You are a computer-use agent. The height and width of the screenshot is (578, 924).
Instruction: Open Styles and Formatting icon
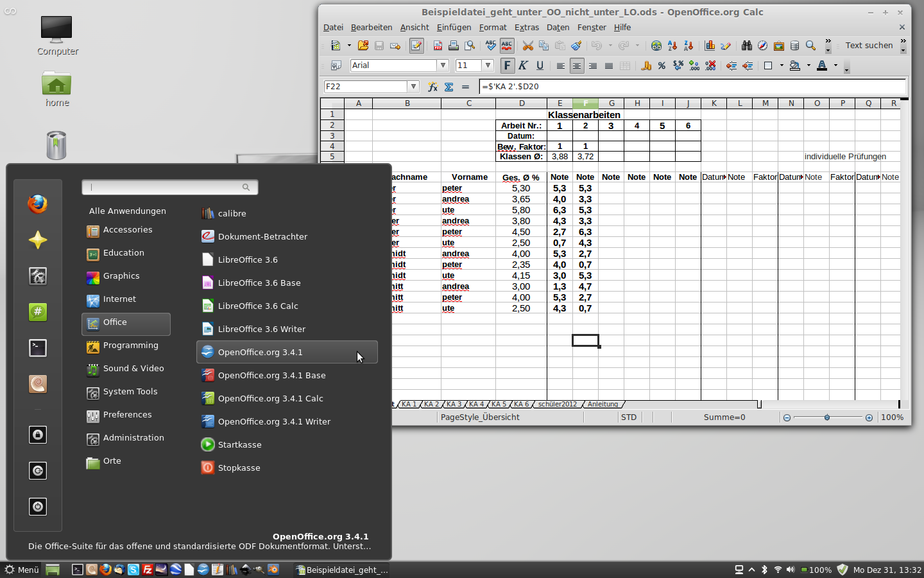[x=336, y=66]
